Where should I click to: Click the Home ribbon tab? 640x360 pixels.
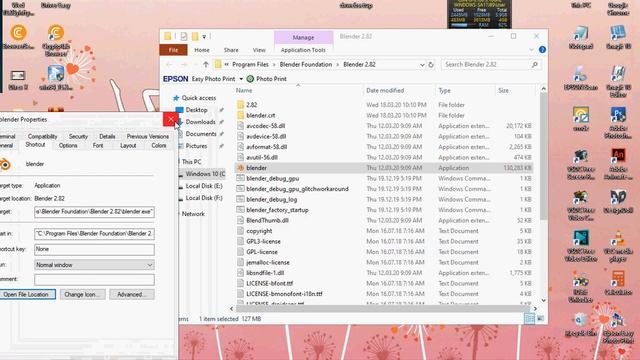coord(202,50)
